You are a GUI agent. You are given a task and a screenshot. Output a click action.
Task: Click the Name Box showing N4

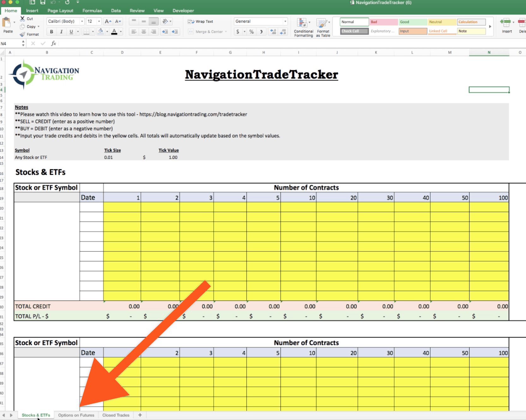10,44
